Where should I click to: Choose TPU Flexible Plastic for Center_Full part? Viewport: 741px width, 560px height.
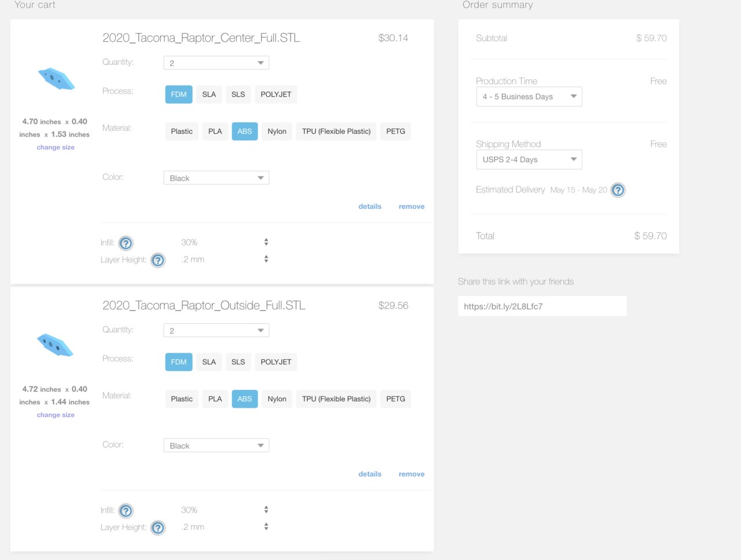click(336, 131)
